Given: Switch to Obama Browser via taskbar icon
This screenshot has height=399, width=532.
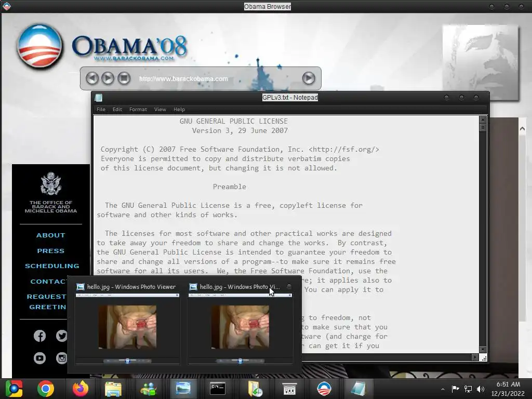Looking at the screenshot, I should click(x=324, y=389).
